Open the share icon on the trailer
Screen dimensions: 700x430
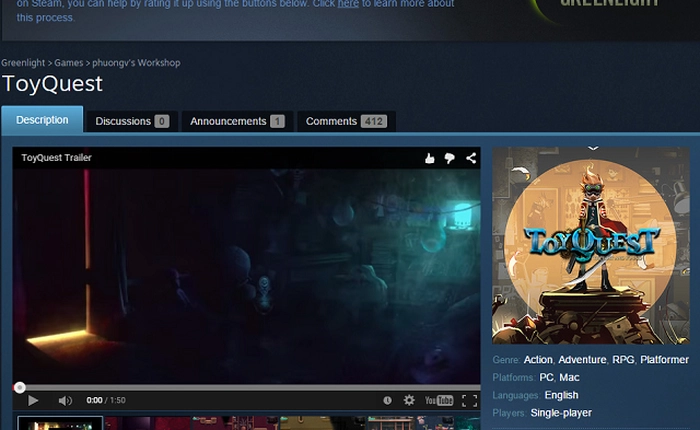[x=471, y=158]
